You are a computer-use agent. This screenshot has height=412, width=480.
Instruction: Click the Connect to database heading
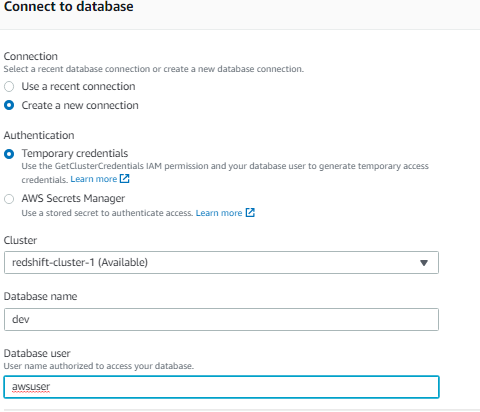pyautogui.click(x=68, y=7)
